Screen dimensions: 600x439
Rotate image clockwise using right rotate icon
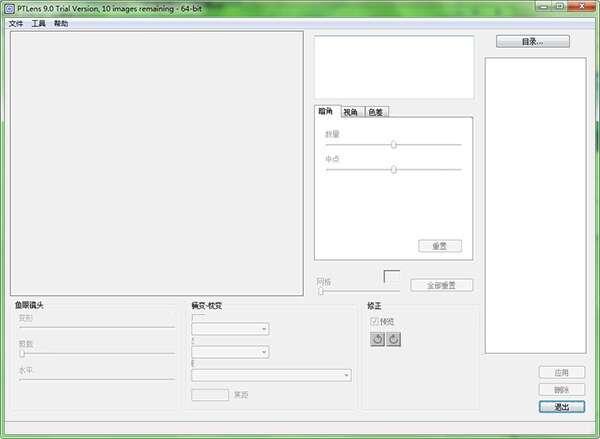point(393,339)
